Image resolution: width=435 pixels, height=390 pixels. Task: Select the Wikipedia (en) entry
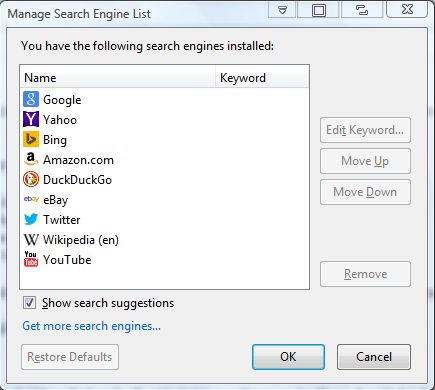click(x=164, y=240)
